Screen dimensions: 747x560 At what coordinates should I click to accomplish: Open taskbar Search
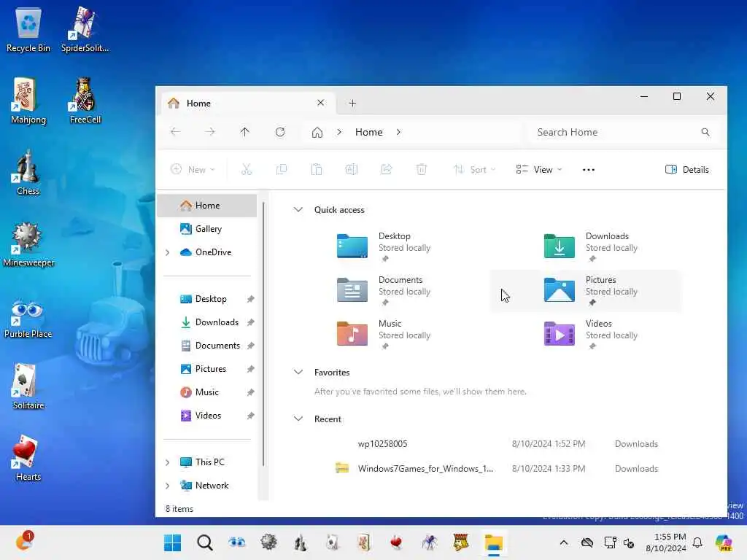coord(205,542)
